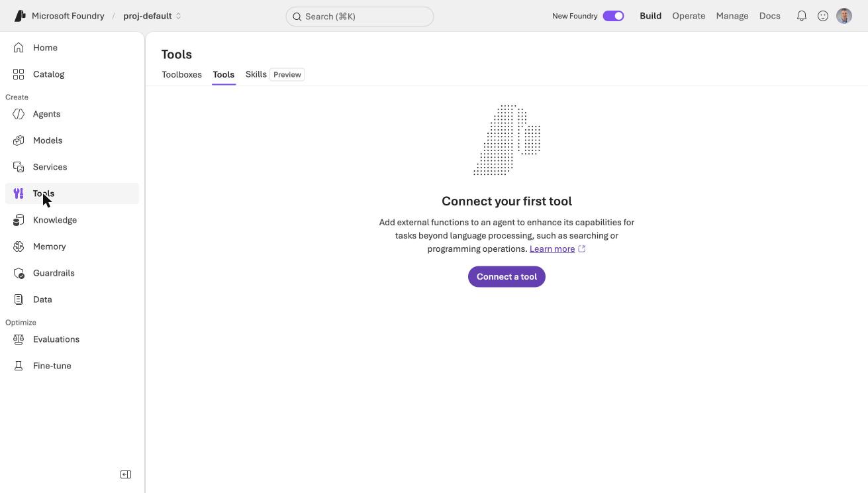Click the Connect a tool button
This screenshot has width=868, height=493.
(506, 276)
